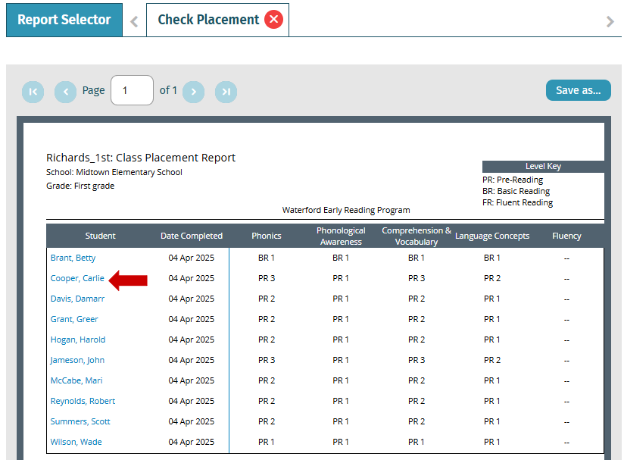Screen dimensions: 631x471
Task: Click the Level Key header
Action: click(543, 166)
